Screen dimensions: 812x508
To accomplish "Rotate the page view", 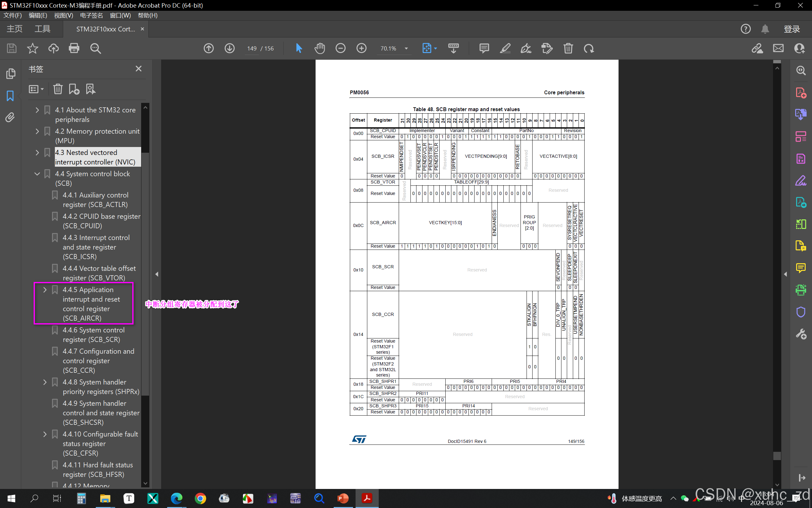I will point(589,48).
